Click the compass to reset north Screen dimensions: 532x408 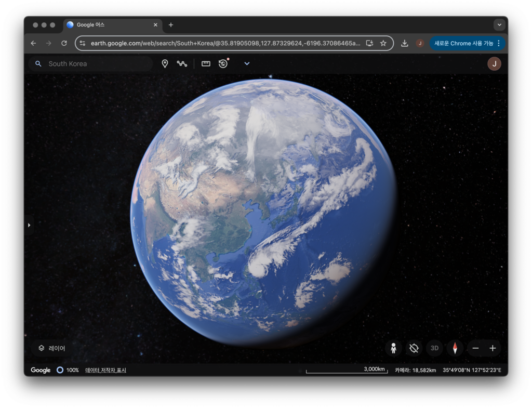coord(455,348)
